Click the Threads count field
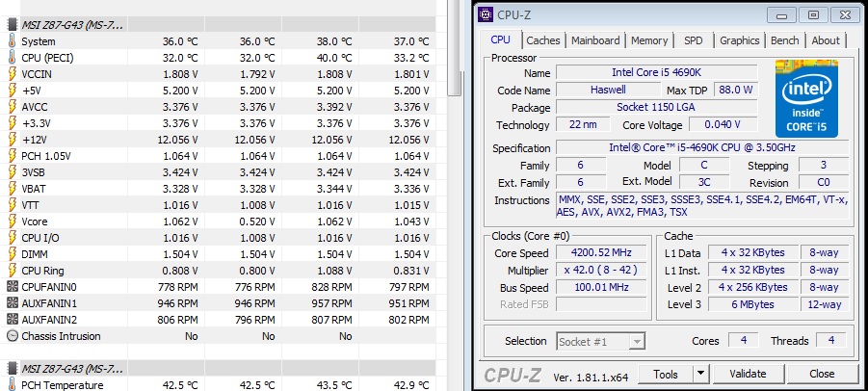Image resolution: width=868 pixels, height=391 pixels. coord(831,340)
